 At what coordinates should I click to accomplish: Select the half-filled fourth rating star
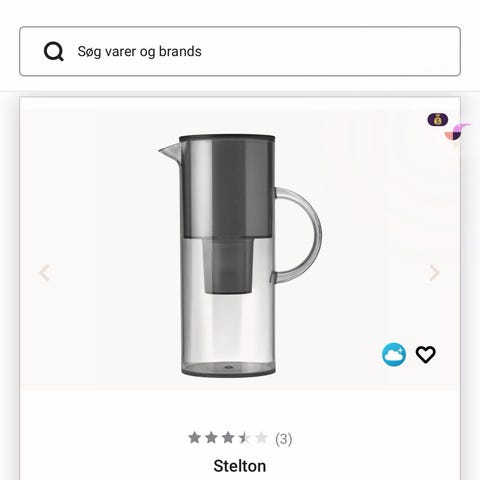(245, 438)
